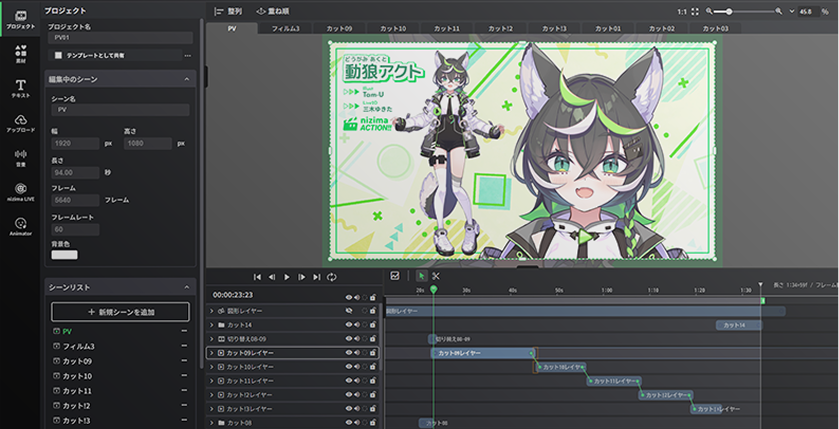Switch to the カット01 tab
Screen dimensions: 839x429
tap(608, 29)
